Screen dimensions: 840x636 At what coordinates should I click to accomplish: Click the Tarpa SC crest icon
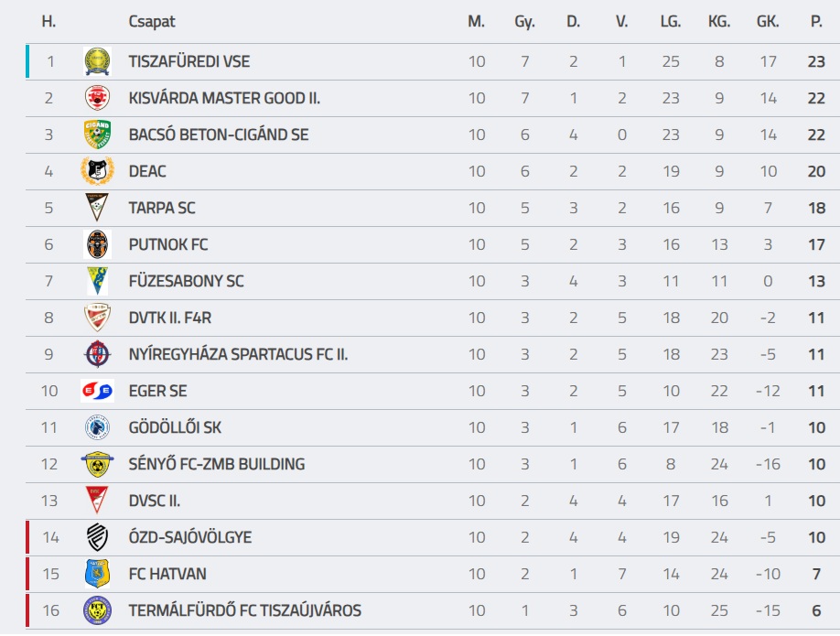pyautogui.click(x=97, y=209)
